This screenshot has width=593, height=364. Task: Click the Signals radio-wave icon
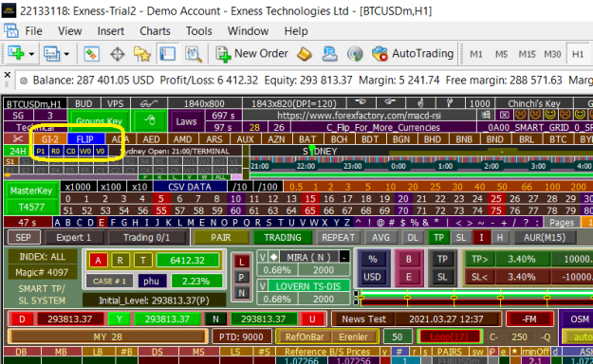(x=355, y=54)
